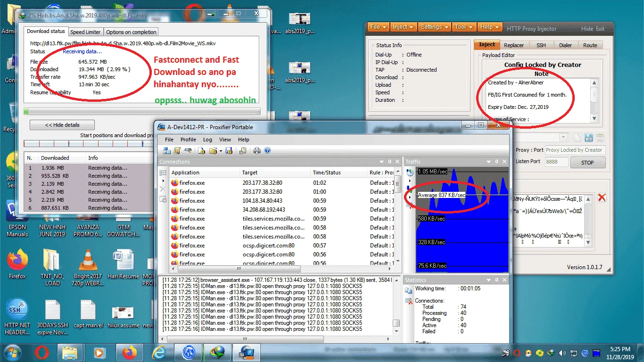Open File menu in Proxifier
Image resolution: width=644 pixels, height=362 pixels.
(x=169, y=140)
